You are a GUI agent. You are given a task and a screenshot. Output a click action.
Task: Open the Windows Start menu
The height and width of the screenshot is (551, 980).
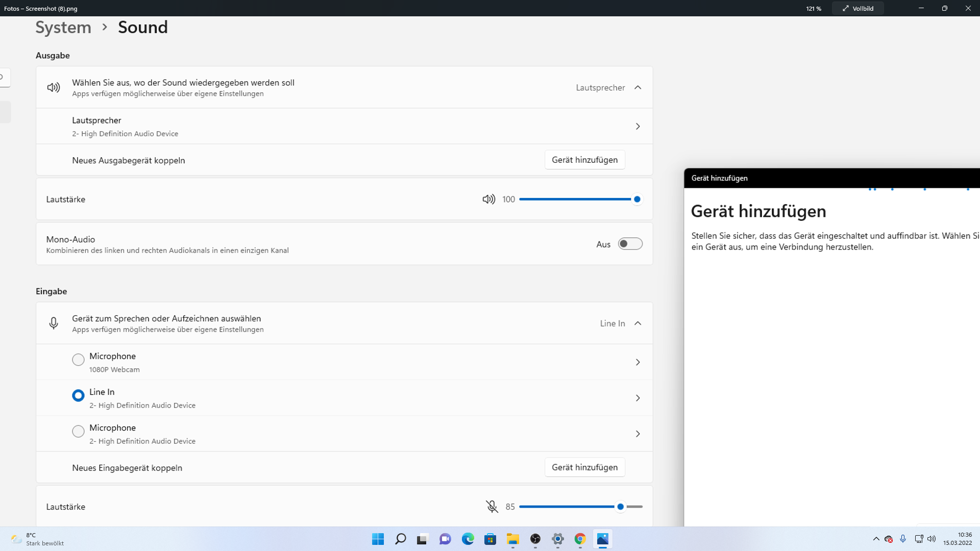pos(378,539)
